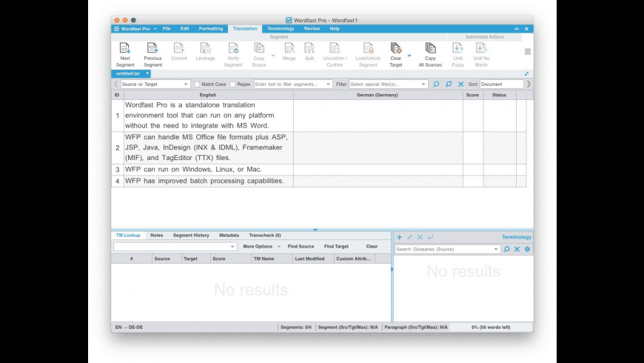Click the Score column header in TM Lookup
Viewport: 644px width, 363px height.
tap(231, 259)
